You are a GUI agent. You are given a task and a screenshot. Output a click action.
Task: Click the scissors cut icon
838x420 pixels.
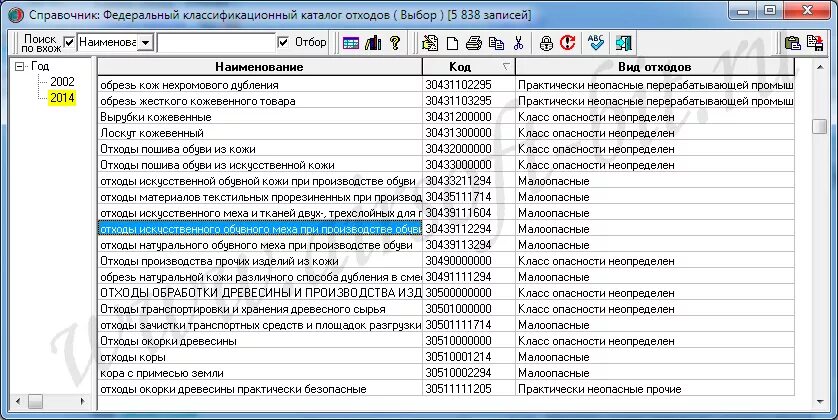[518, 43]
